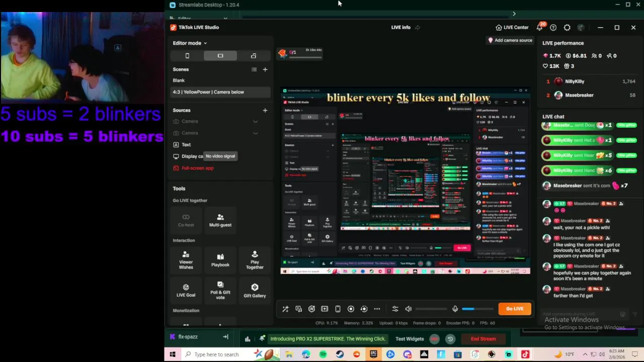This screenshot has width=644, height=362.
Task: Click the add-overlay frame icon in toolbar
Action: 325,309
